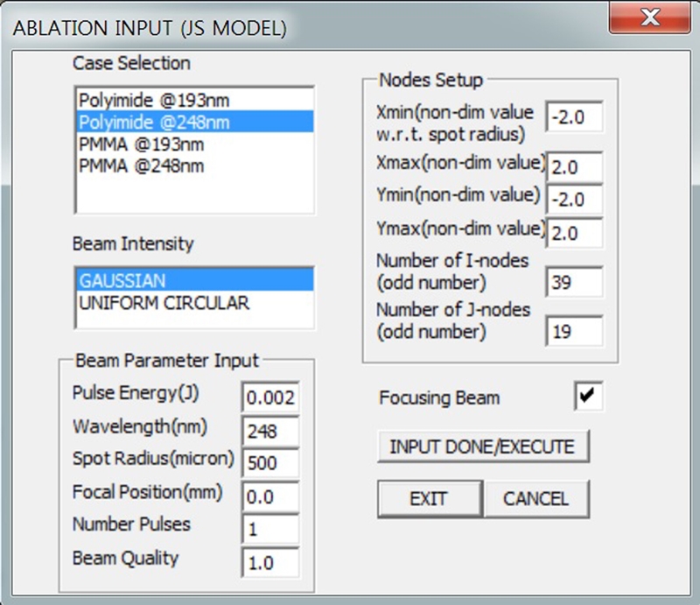This screenshot has width=700, height=605.
Task: Select UNIFORM CIRCULAR beam intensity
Action: (164, 303)
